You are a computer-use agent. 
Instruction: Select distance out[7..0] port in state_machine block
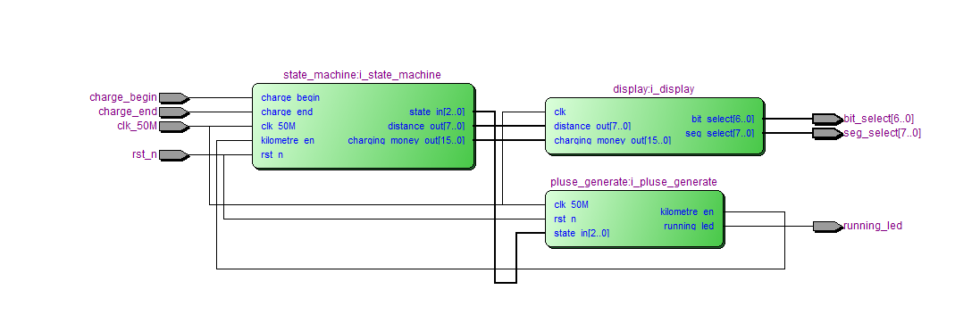tap(426, 126)
